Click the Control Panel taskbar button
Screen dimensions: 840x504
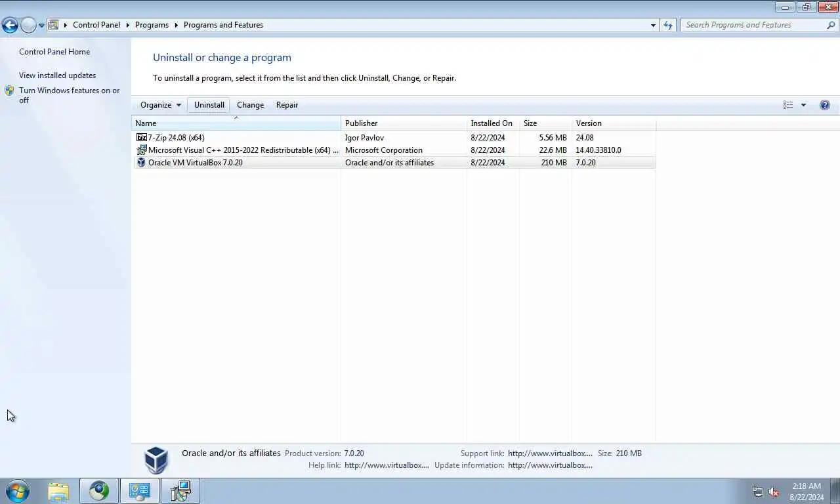140,491
